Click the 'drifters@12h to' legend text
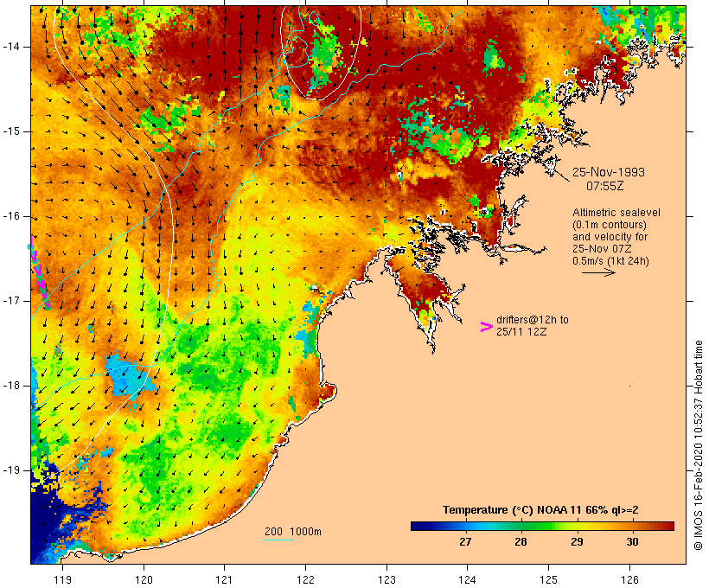The image size is (709, 588). tap(533, 320)
